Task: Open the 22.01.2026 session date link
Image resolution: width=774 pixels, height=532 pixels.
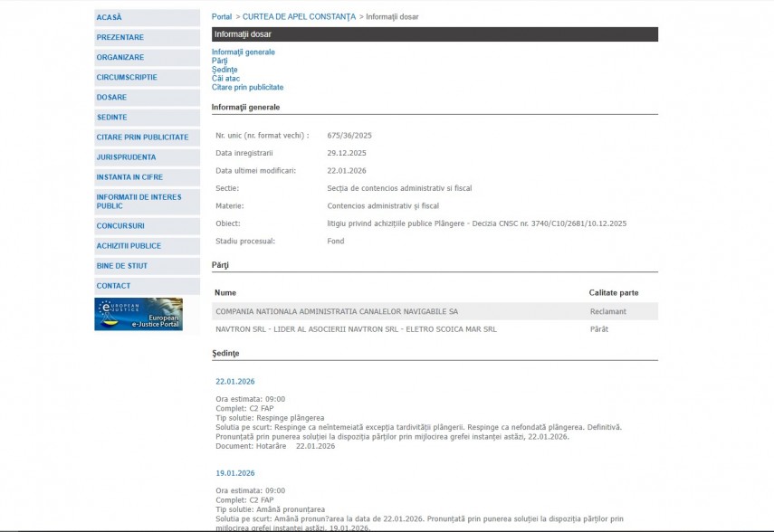Action: coord(235,381)
